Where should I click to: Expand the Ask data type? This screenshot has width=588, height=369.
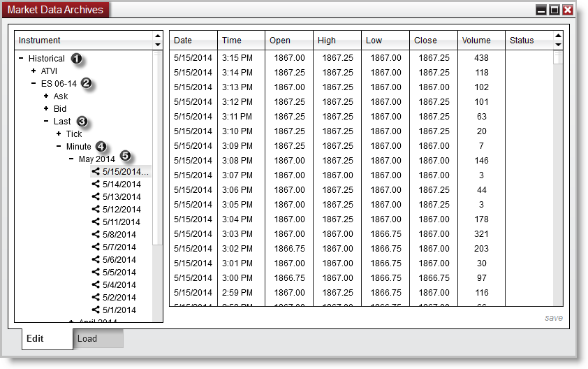click(46, 96)
